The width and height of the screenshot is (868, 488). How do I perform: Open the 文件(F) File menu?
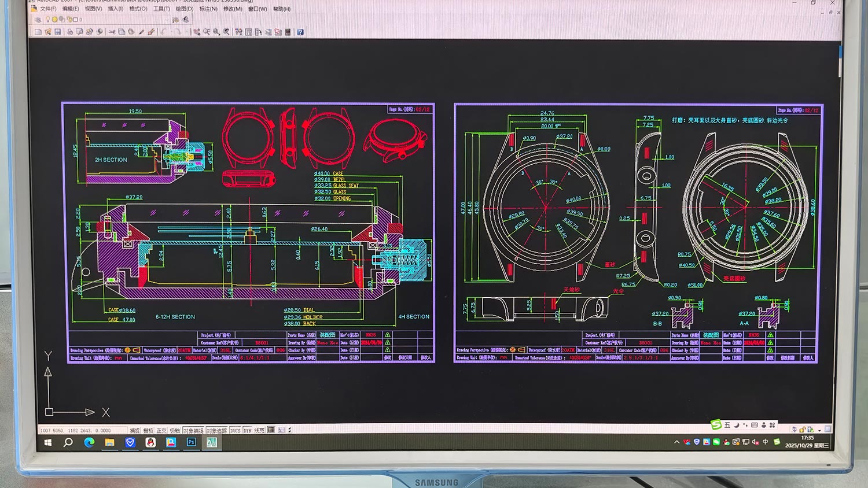(47, 9)
